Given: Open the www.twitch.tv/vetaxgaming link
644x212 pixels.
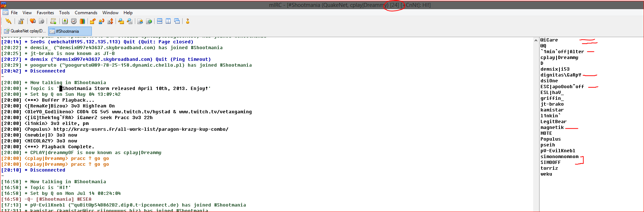Looking at the screenshot, I should tap(215, 112).
